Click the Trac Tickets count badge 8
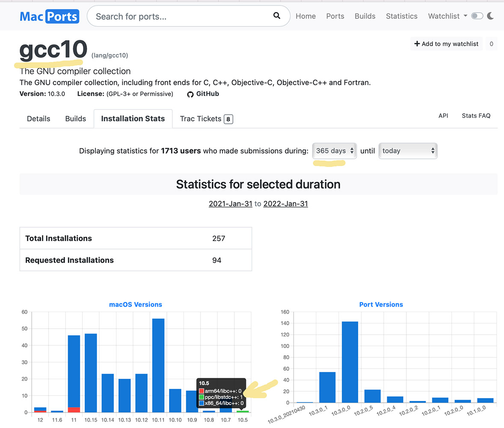This screenshot has height=428, width=504. click(228, 119)
